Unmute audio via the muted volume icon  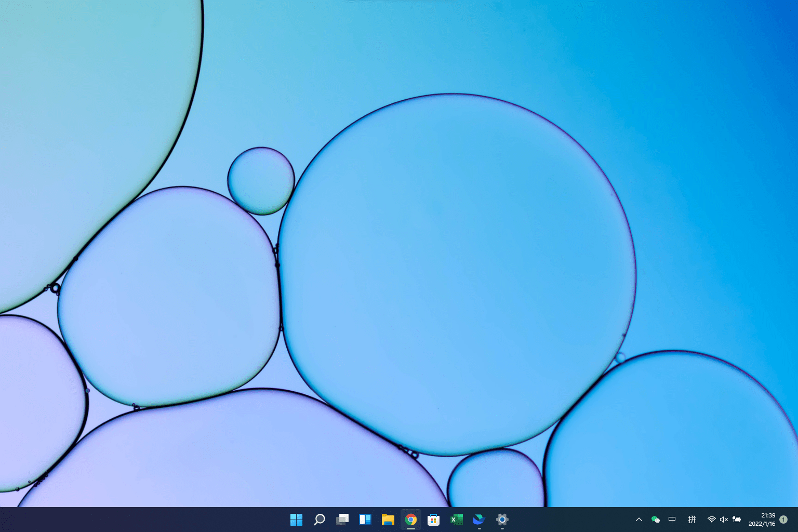coord(724,520)
